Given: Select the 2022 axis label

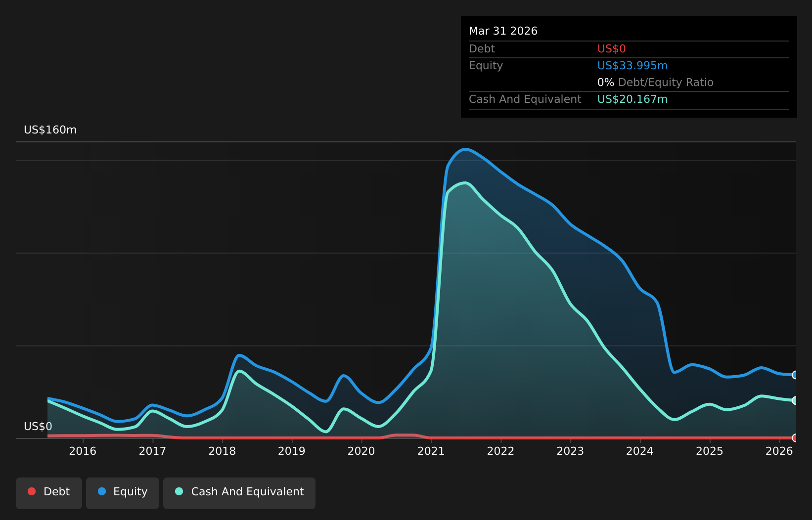Looking at the screenshot, I should [501, 451].
